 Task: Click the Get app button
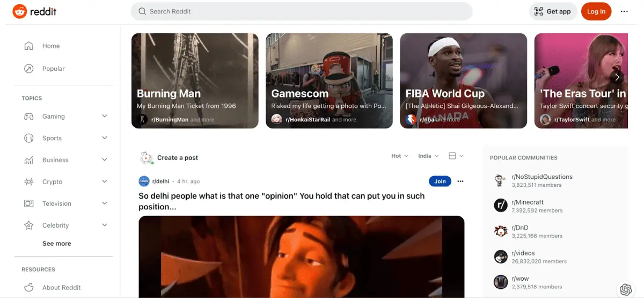tap(553, 11)
